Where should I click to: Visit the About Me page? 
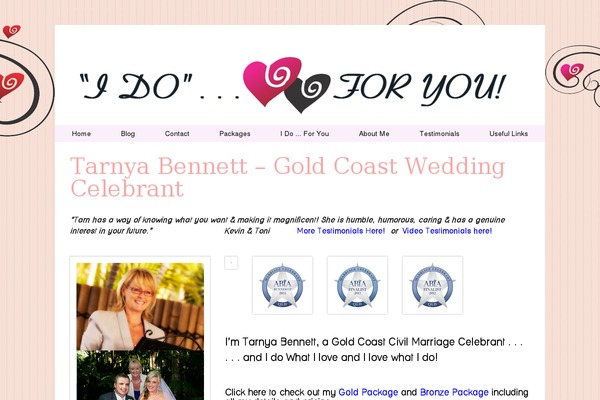(x=374, y=134)
